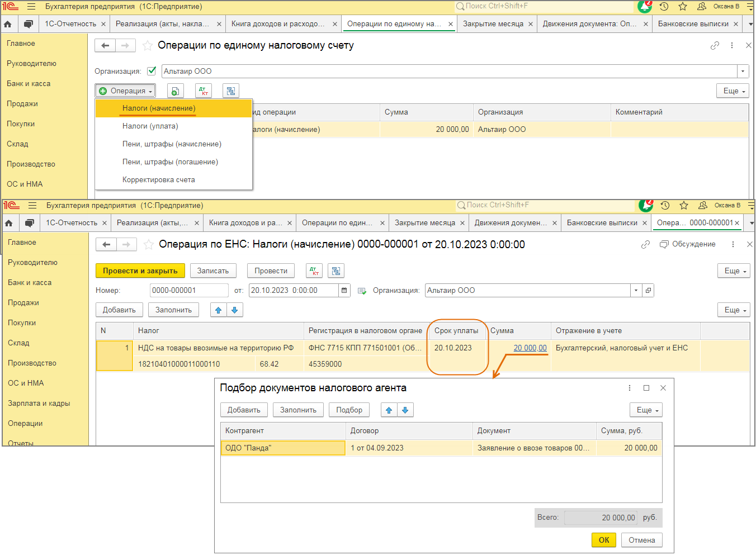Collapse the Операция dropdown button
Screen dimensions: 756x555
(125, 91)
